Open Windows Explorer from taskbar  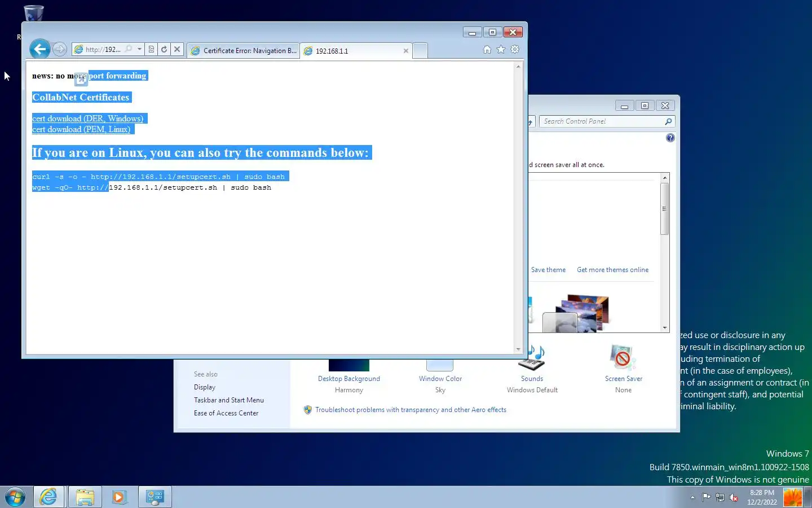click(85, 497)
